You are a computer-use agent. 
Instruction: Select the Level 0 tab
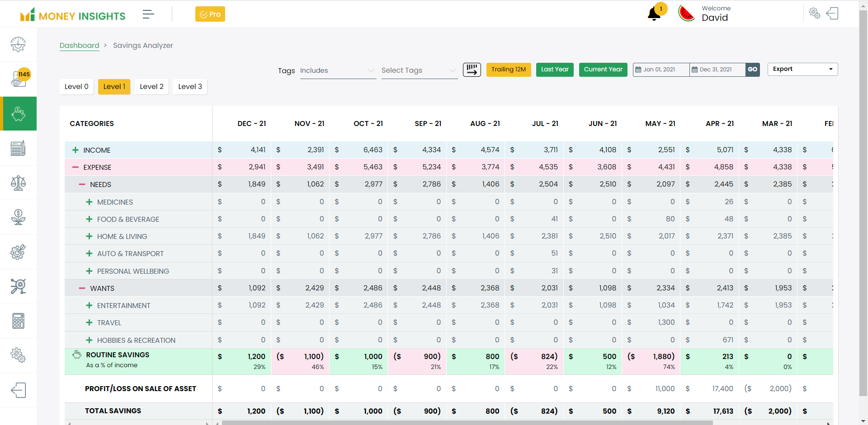[76, 87]
